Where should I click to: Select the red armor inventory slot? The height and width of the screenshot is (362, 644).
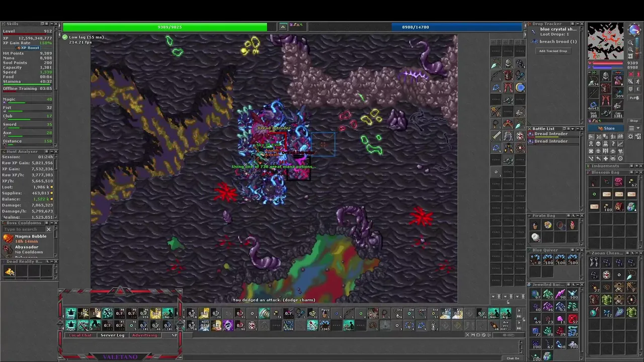[605, 88]
